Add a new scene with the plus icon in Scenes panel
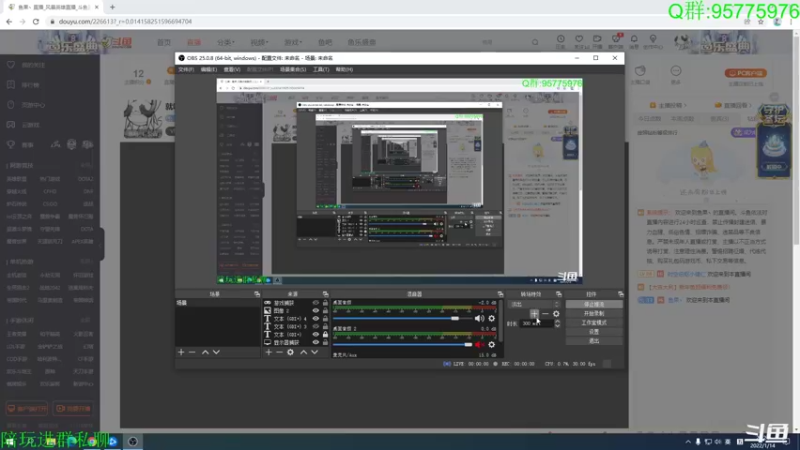 tap(181, 352)
